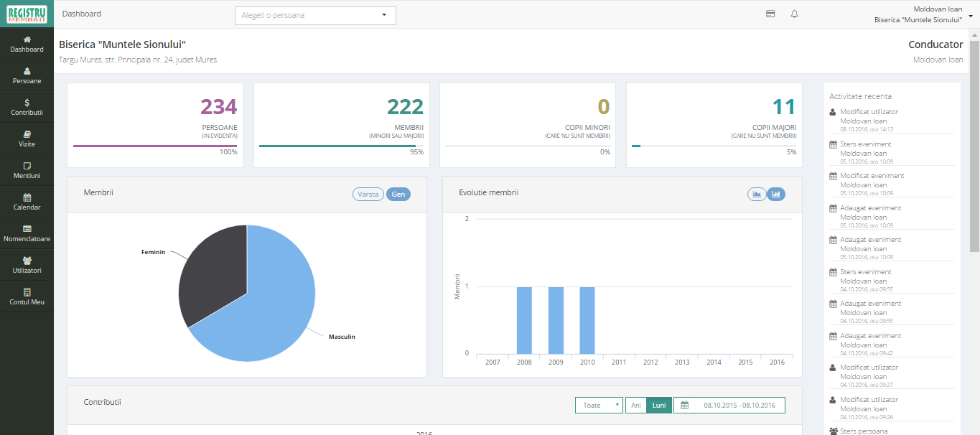Click the Masculin pie label
The width and height of the screenshot is (980, 435).
pyautogui.click(x=342, y=337)
